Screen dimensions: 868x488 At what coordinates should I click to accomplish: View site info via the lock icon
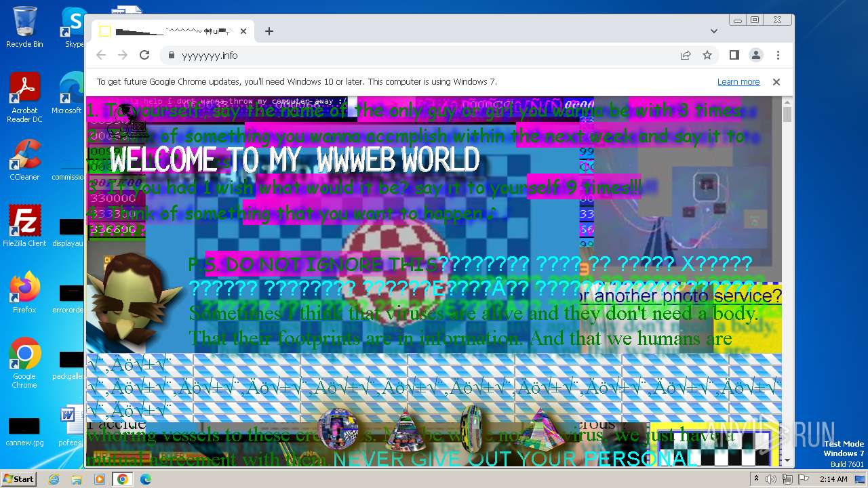click(x=171, y=56)
